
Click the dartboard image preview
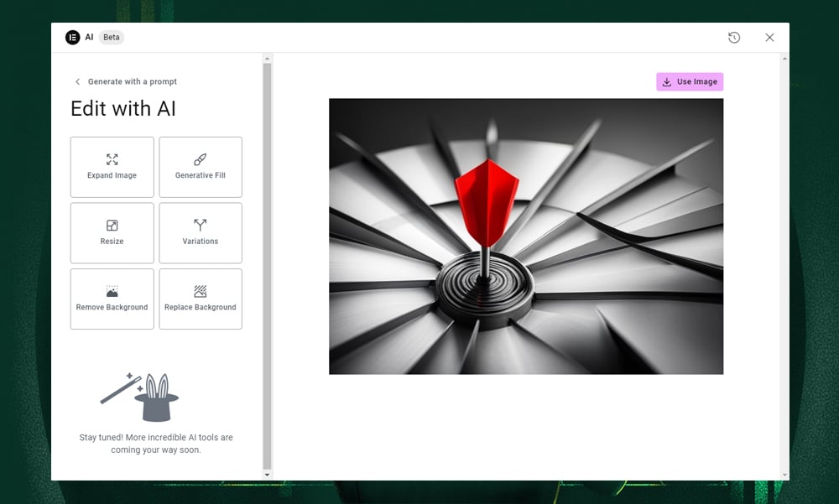point(525,236)
